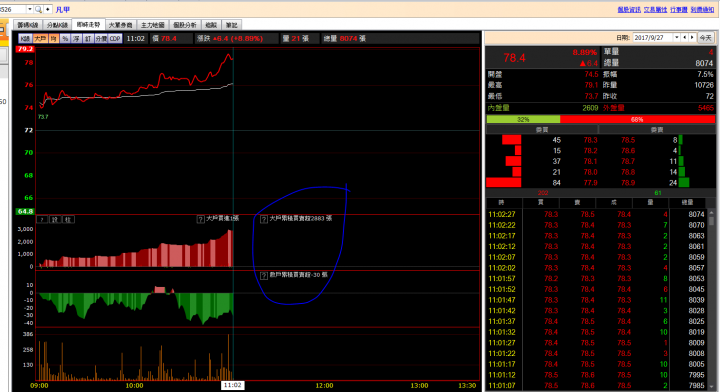The height and width of the screenshot is (392, 720).
Task: Click the large 78.4 last price
Action: [x=514, y=58]
